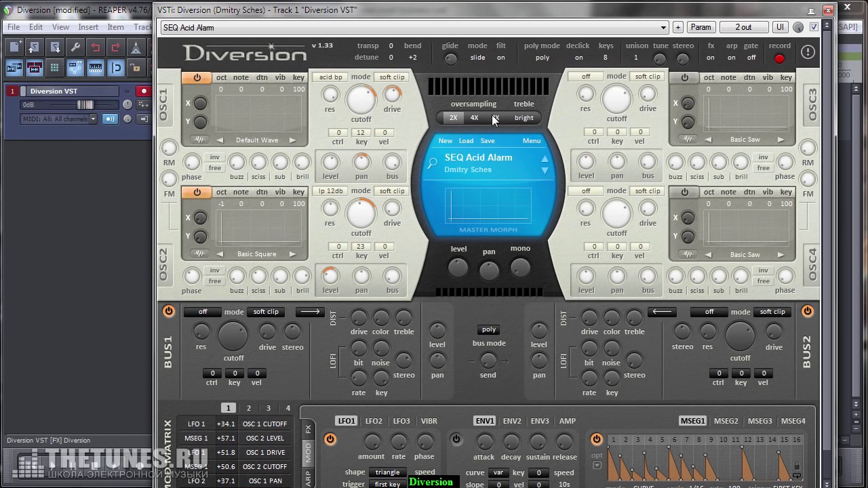Click the RM round button beside OSC1
Viewport: 868px width, 488px height.
[x=169, y=148]
